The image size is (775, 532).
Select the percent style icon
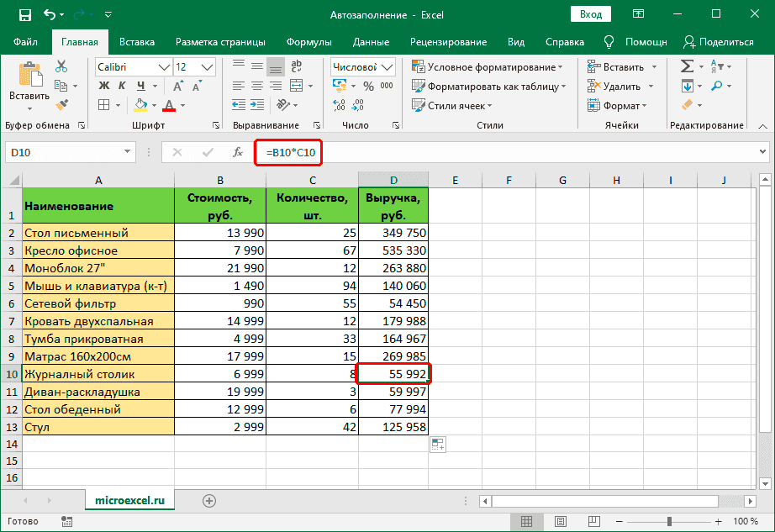coord(367,85)
